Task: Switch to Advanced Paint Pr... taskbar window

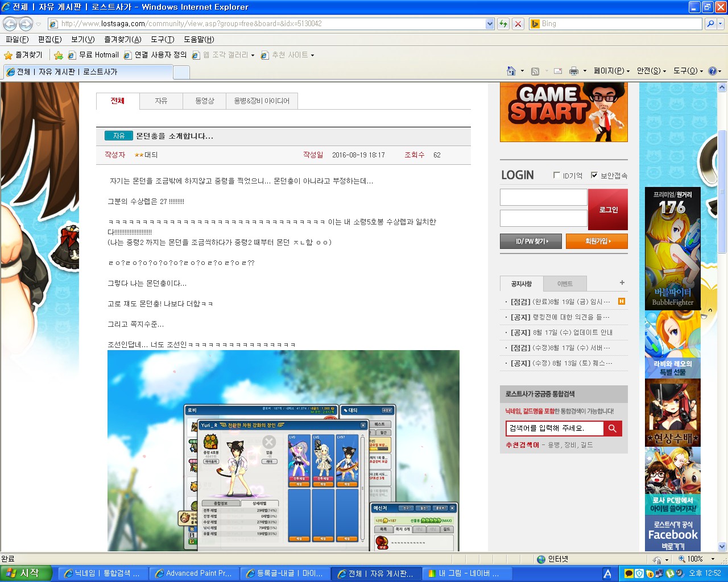Action: (193, 573)
